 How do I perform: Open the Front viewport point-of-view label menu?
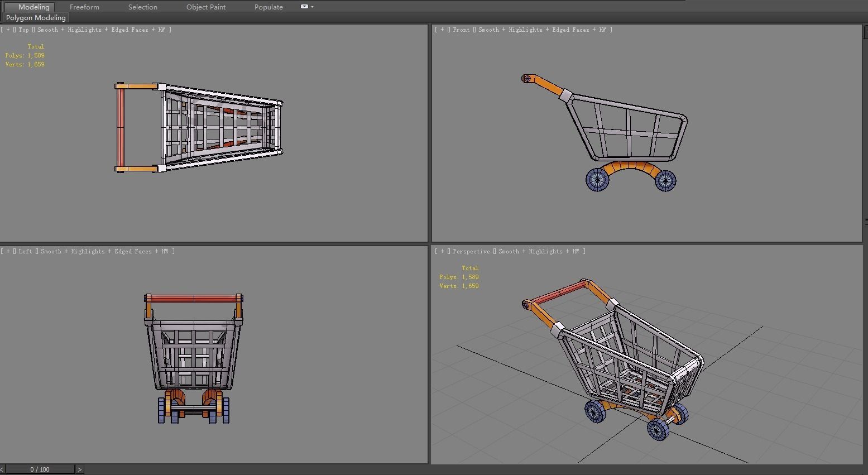tap(461, 30)
